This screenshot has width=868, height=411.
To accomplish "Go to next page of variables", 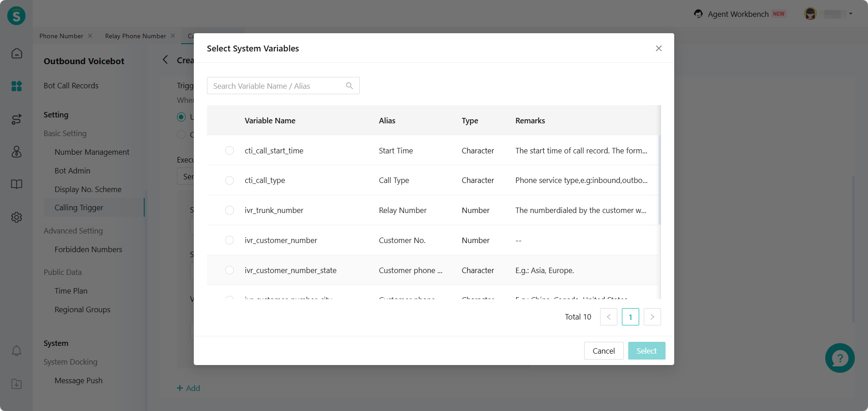I will click(652, 317).
